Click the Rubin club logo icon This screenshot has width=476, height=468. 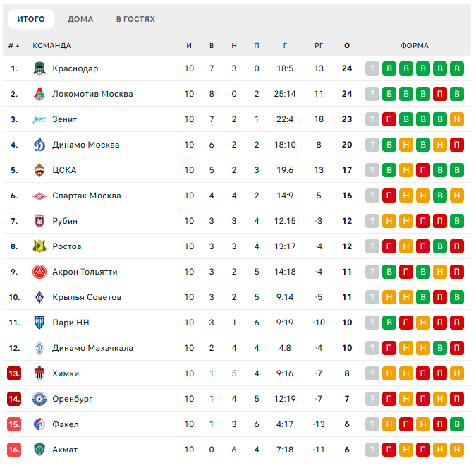click(x=39, y=221)
